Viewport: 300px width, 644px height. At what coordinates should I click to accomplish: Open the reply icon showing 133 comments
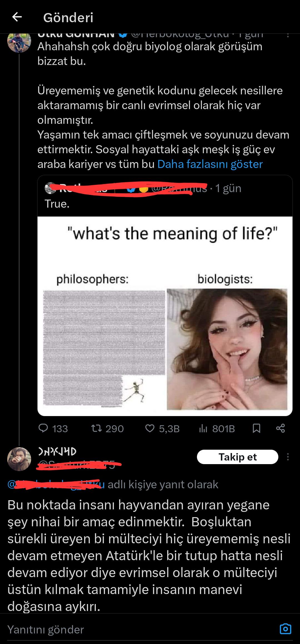pyautogui.click(x=43, y=428)
